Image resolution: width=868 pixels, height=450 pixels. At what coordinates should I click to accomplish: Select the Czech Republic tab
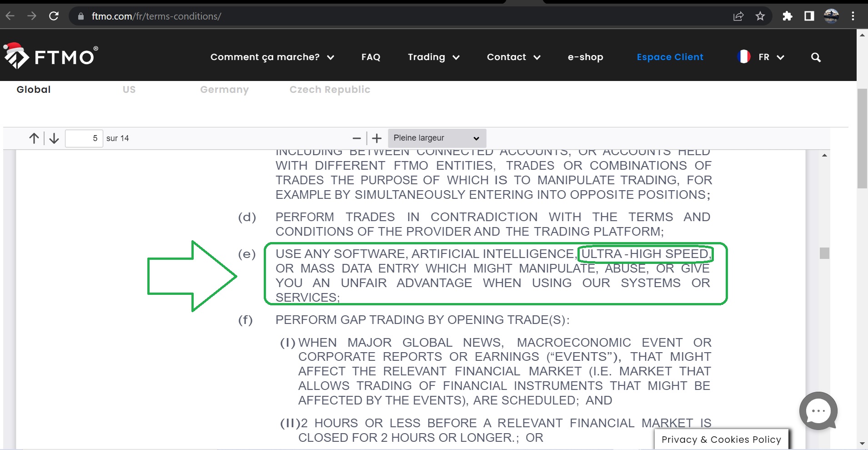[x=330, y=90]
